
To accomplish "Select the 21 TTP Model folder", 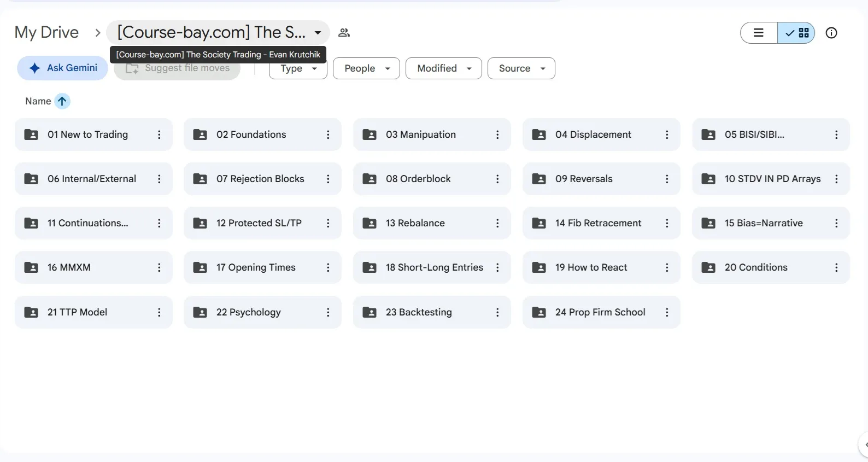I will (93, 312).
